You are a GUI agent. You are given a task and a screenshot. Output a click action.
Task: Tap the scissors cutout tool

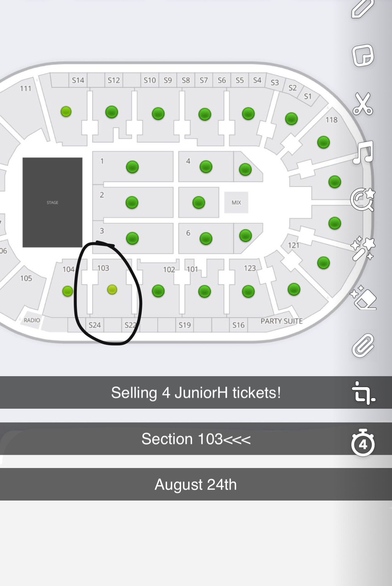pyautogui.click(x=363, y=104)
